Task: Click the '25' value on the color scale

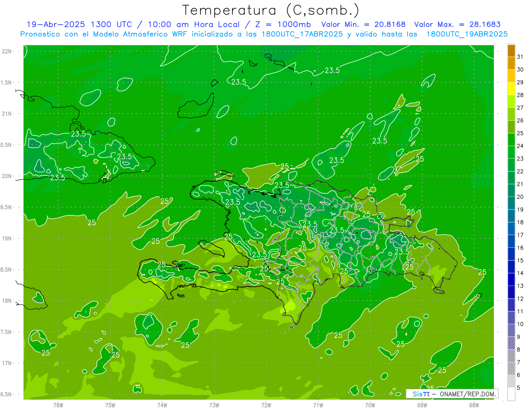Action: pyautogui.click(x=520, y=133)
